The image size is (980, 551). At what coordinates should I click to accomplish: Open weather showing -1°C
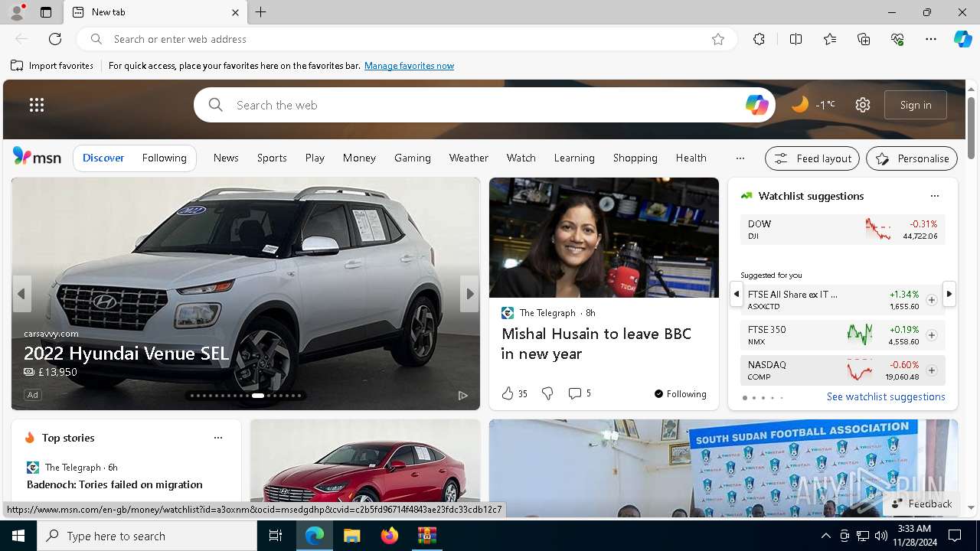click(813, 105)
